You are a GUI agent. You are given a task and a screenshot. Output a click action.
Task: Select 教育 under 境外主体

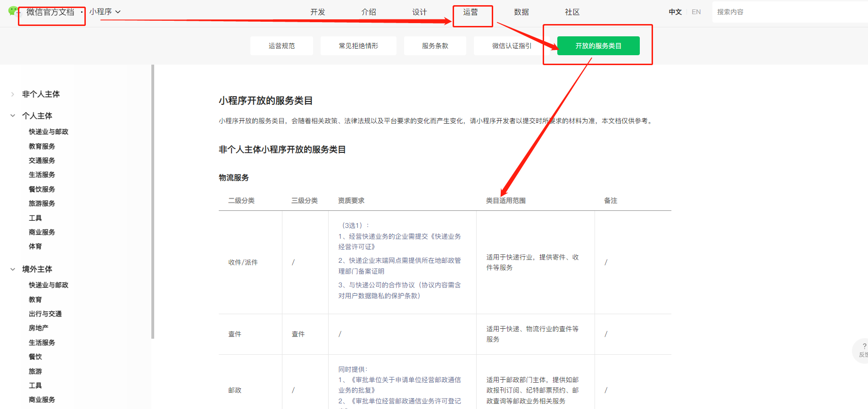click(35, 300)
